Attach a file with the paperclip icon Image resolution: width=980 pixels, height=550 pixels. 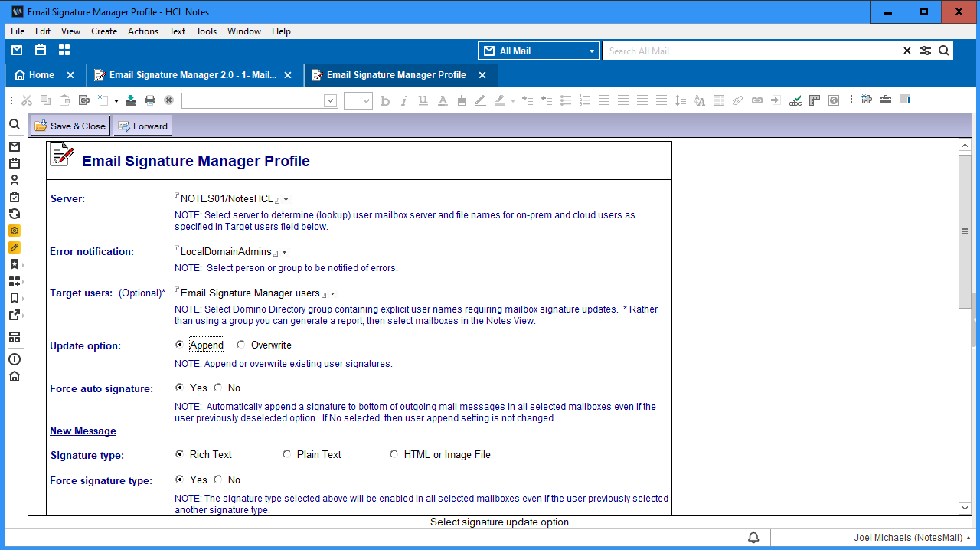[737, 100]
